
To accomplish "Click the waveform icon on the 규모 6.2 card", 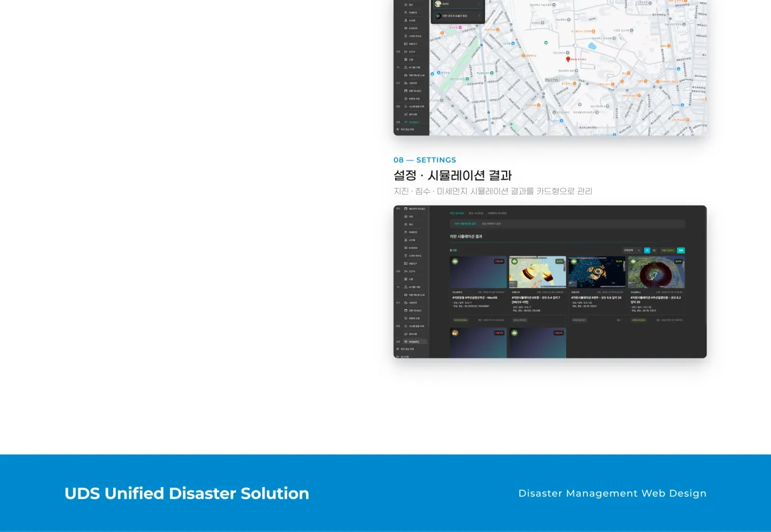I will click(x=633, y=261).
